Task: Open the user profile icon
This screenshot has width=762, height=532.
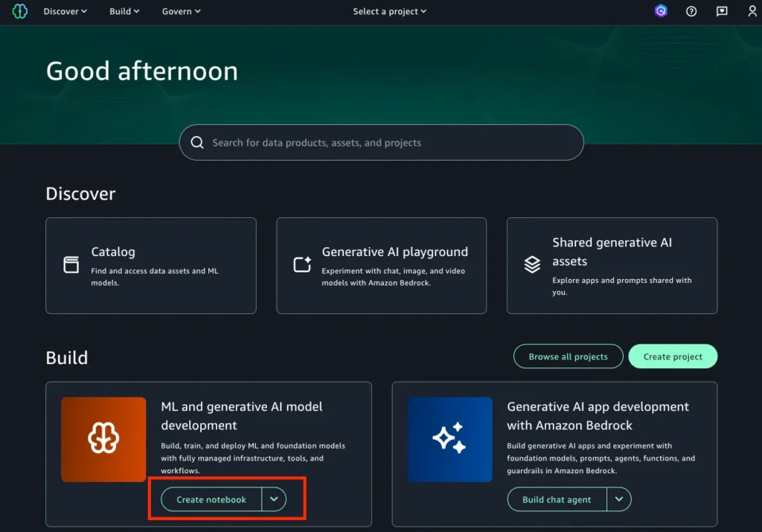Action: (752, 11)
